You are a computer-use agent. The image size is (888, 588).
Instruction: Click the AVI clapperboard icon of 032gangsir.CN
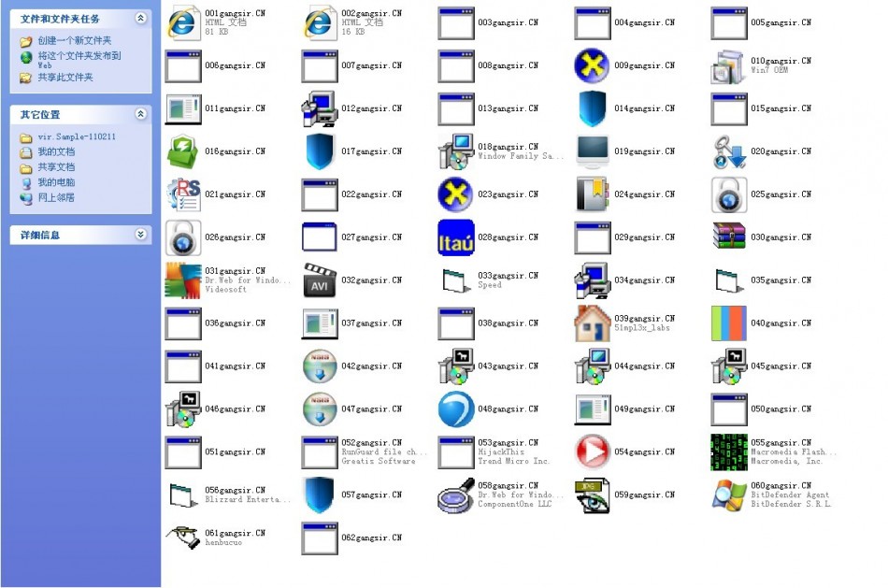[x=320, y=280]
